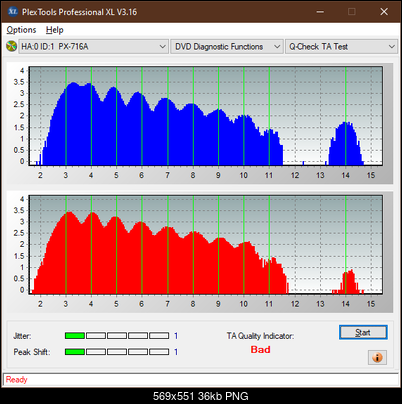Open the info button with orange icon
The width and height of the screenshot is (402, 404).
point(377,357)
